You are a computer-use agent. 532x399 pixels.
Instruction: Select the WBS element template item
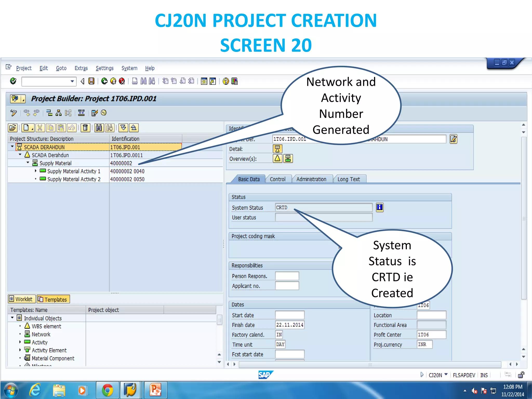(x=46, y=326)
